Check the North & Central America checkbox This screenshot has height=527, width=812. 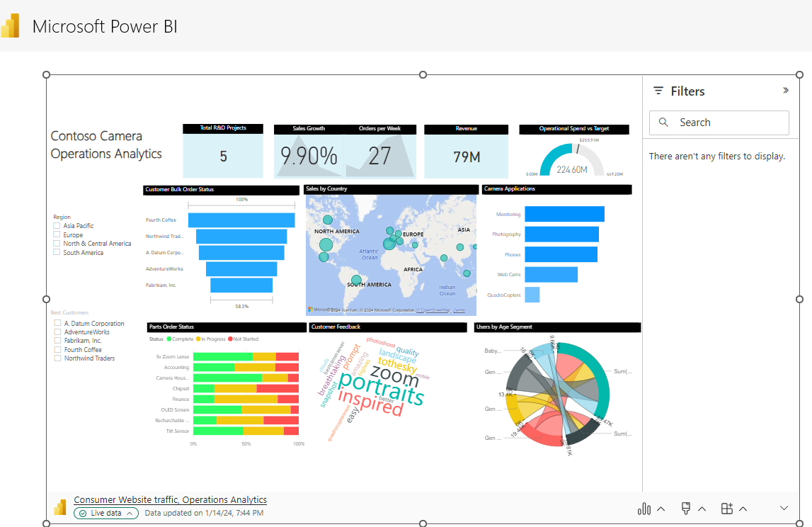(x=57, y=243)
